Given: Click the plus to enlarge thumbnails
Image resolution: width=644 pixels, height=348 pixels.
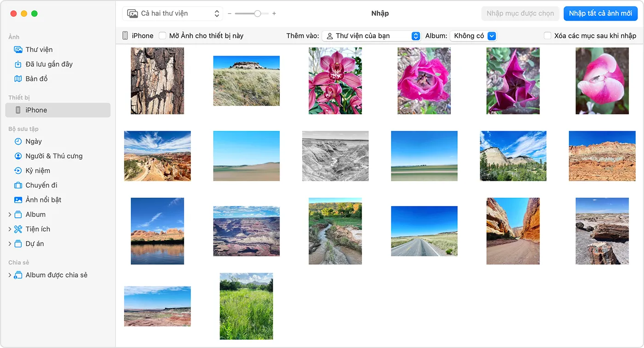Looking at the screenshot, I should (274, 13).
